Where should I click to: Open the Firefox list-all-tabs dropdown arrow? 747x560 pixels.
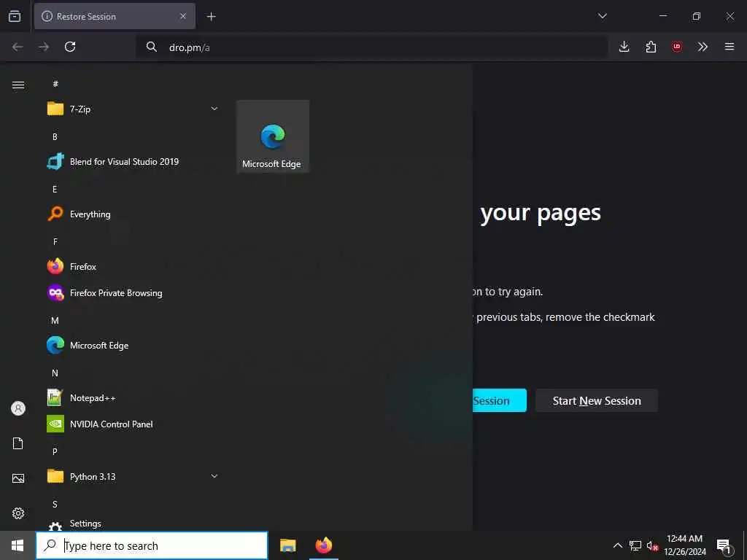[602, 16]
